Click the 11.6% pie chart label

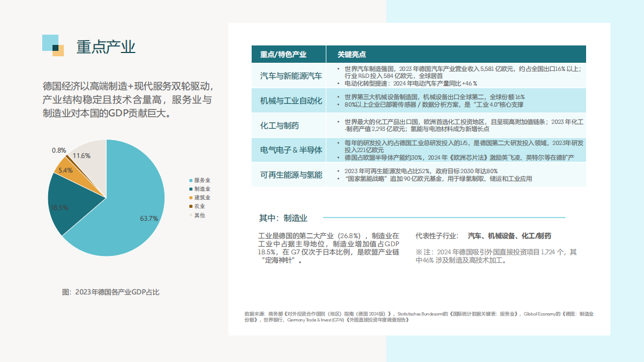tap(81, 155)
